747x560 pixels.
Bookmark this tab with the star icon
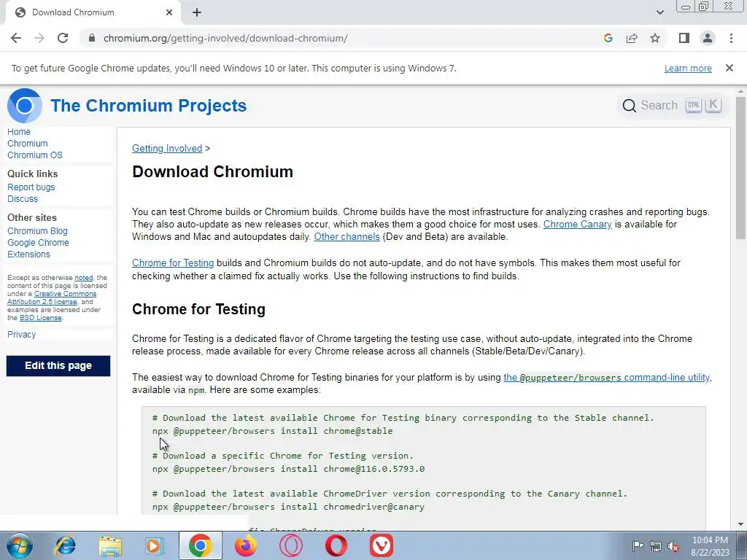pyautogui.click(x=655, y=38)
